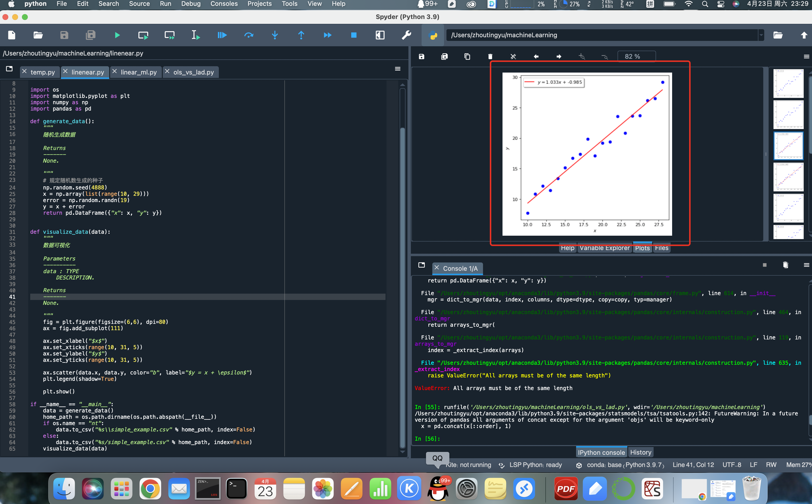Screen dimensions: 812x504
Task: Open Chrome from the Dock
Action: 150,489
